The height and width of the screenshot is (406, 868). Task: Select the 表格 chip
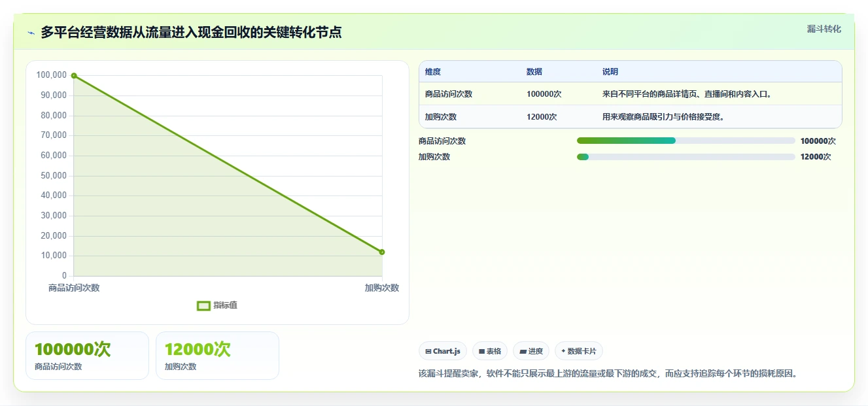490,351
